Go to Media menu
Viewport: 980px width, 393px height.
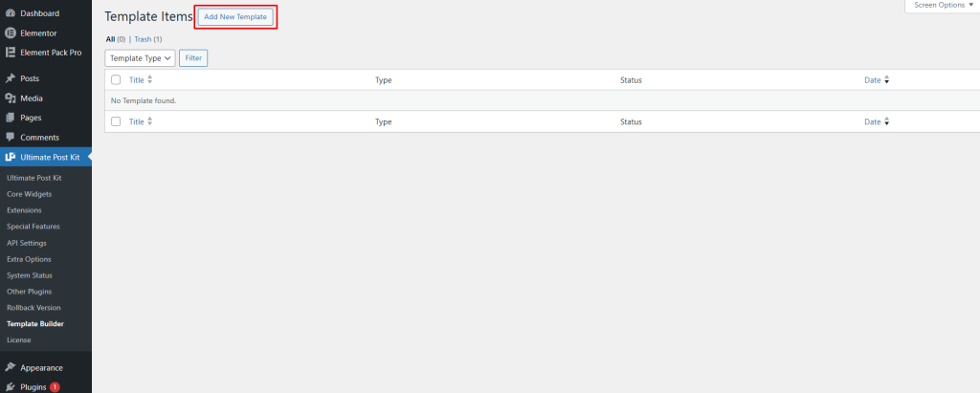32,98
